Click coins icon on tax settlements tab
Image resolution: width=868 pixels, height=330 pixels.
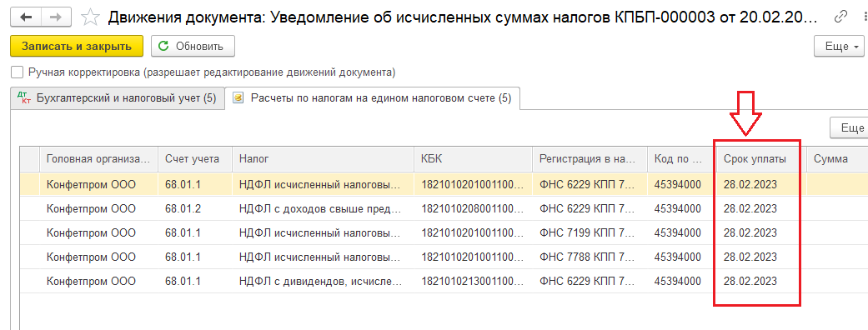(238, 98)
